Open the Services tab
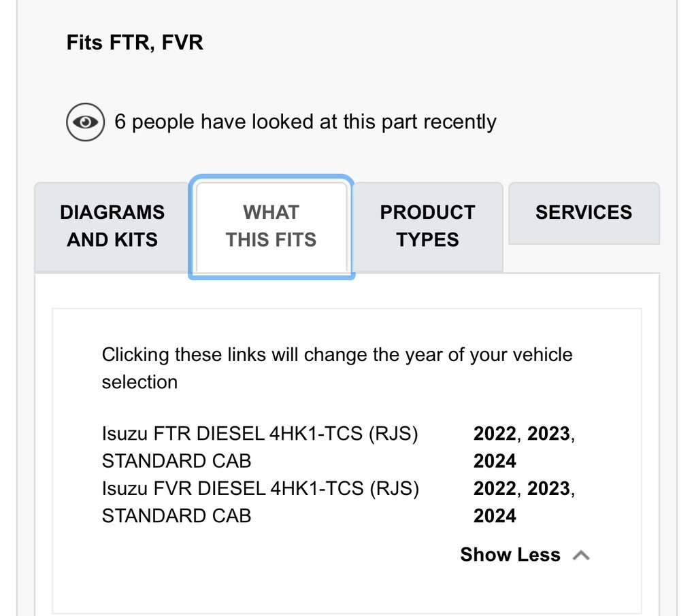694x616 pixels. [583, 213]
